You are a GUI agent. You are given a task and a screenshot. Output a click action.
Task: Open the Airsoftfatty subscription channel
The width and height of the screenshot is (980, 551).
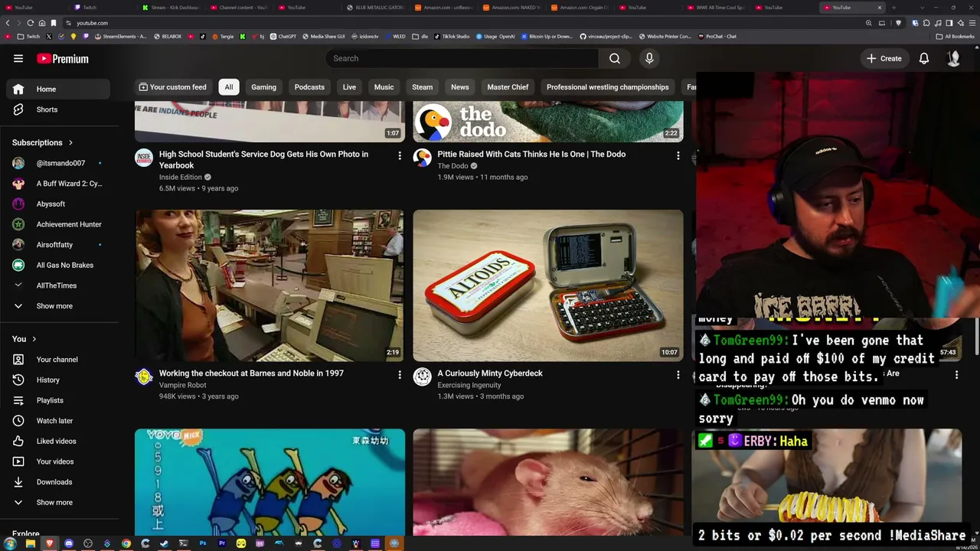58,245
